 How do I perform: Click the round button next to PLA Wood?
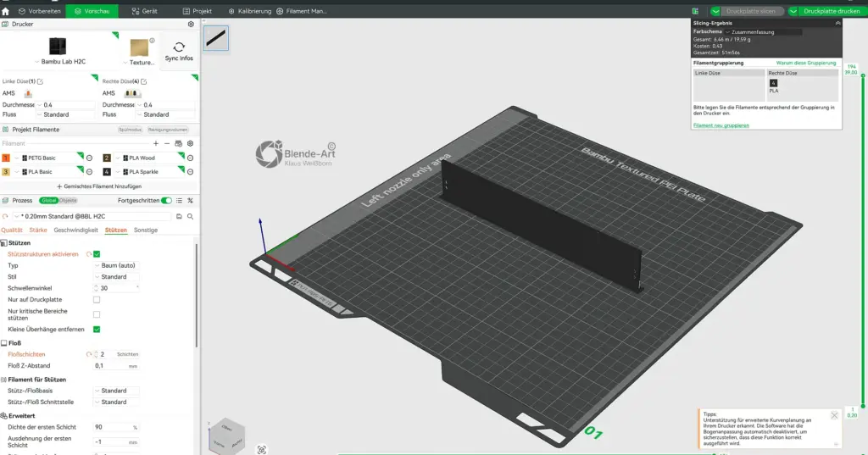click(x=190, y=158)
